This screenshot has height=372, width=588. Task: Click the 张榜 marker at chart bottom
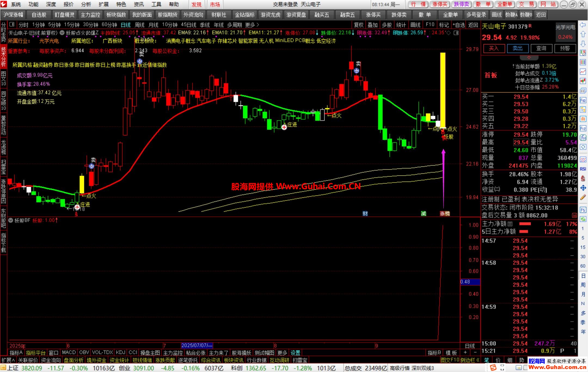[x=445, y=214]
